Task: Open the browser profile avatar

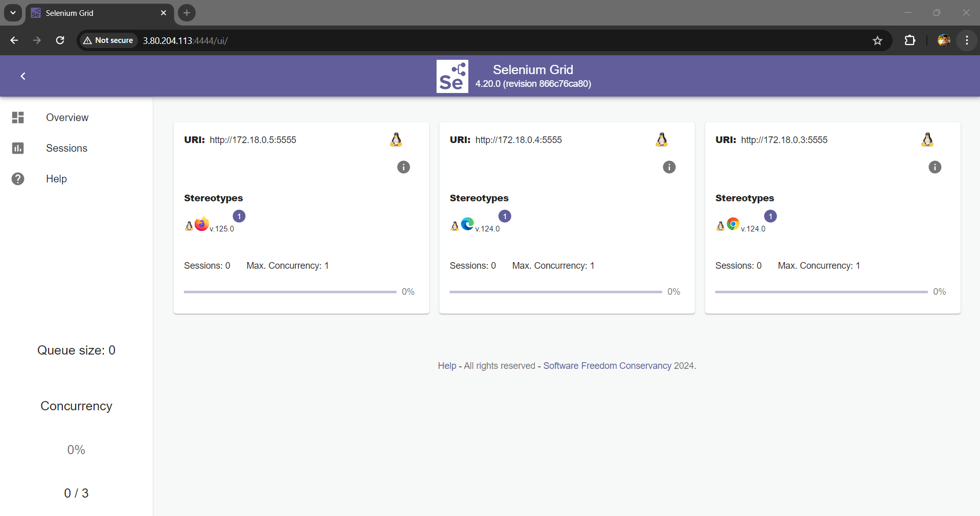Action: pos(944,40)
